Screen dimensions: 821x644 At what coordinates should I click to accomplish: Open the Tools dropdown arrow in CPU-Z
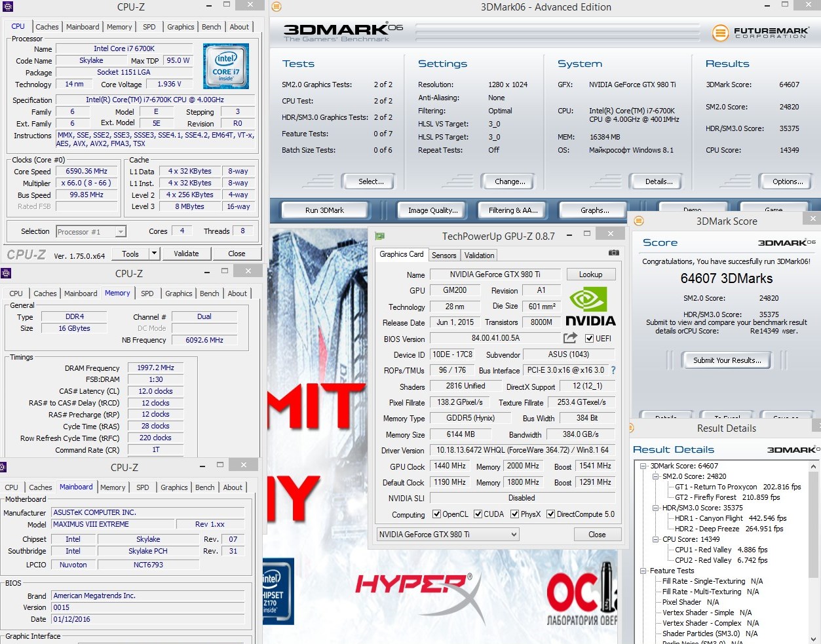155,254
